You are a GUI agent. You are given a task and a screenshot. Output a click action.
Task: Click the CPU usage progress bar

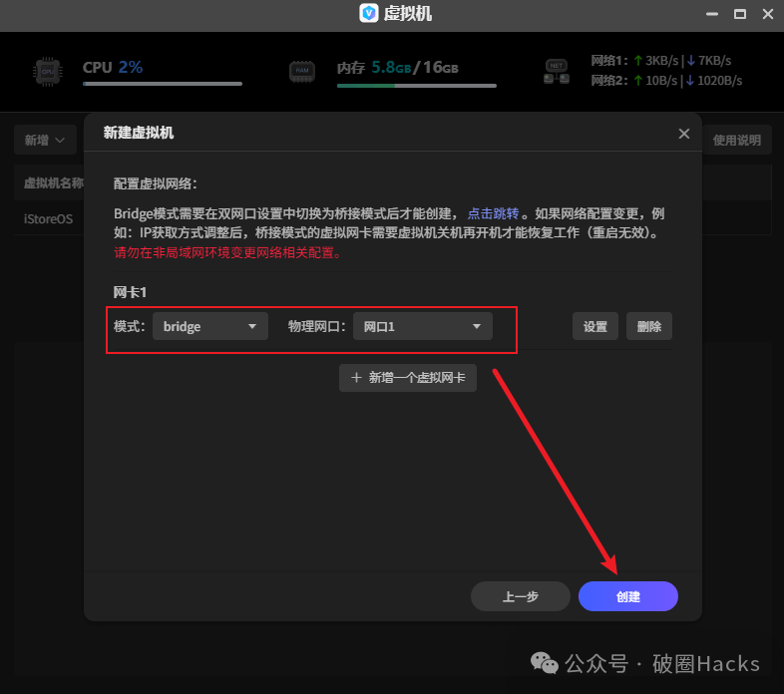[x=162, y=85]
